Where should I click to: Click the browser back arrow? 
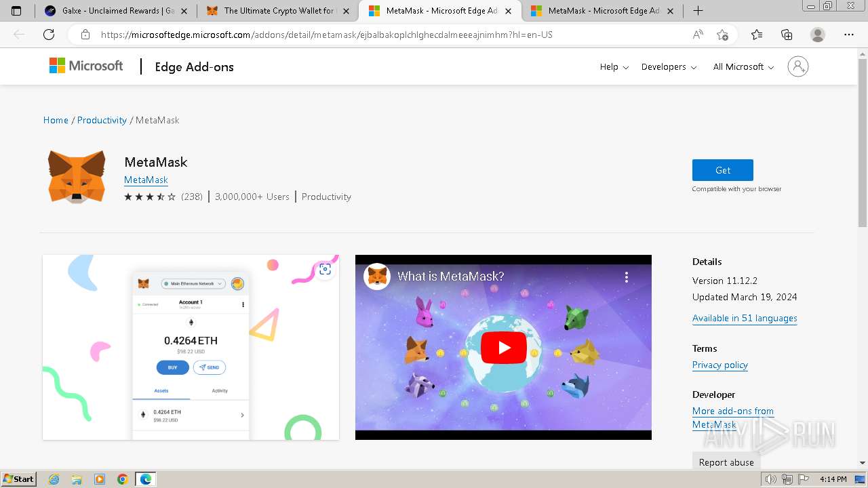pos(19,35)
